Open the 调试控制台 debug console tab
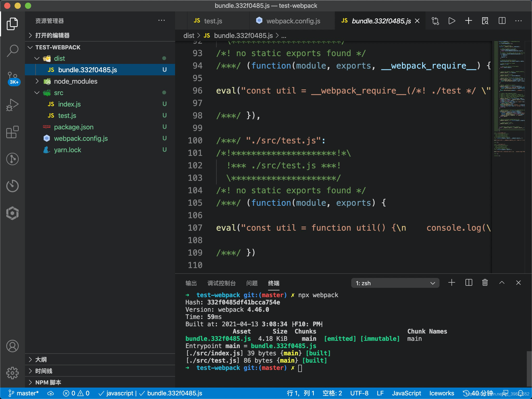The width and height of the screenshot is (532, 399). (x=221, y=283)
